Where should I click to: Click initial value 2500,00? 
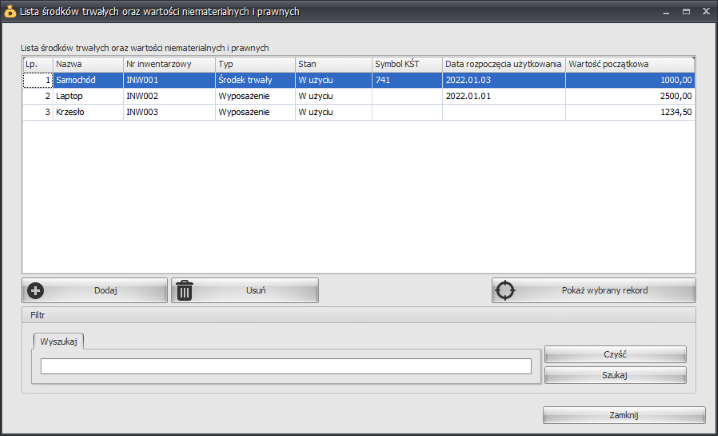(630, 96)
